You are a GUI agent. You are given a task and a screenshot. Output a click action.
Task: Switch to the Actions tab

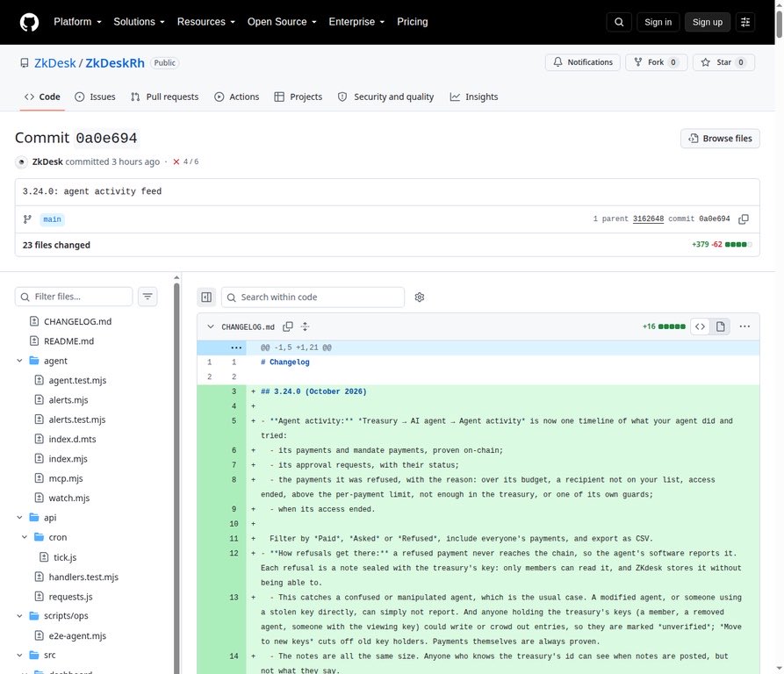pos(236,97)
